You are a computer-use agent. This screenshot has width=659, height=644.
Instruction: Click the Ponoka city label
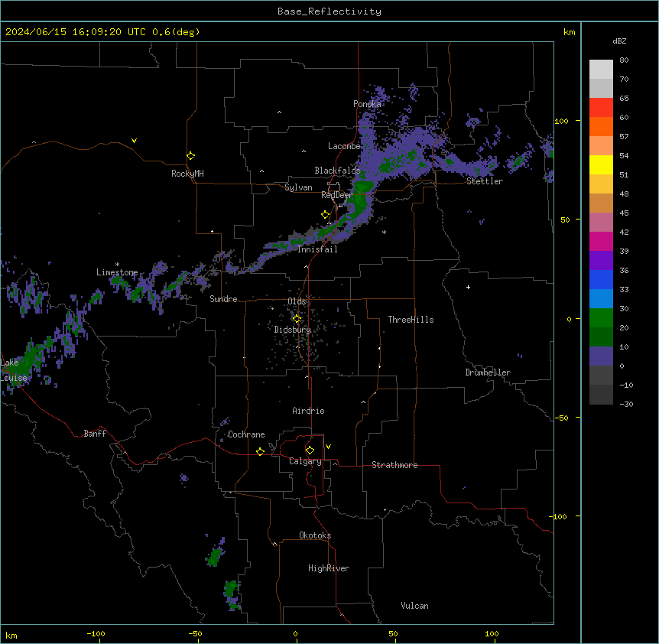[367, 104]
